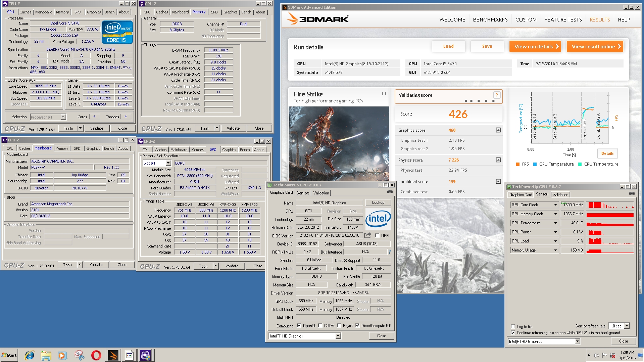644x362 pixels.
Task: Click the GPU Core Clock red sensor graph
Action: pyautogui.click(x=610, y=205)
